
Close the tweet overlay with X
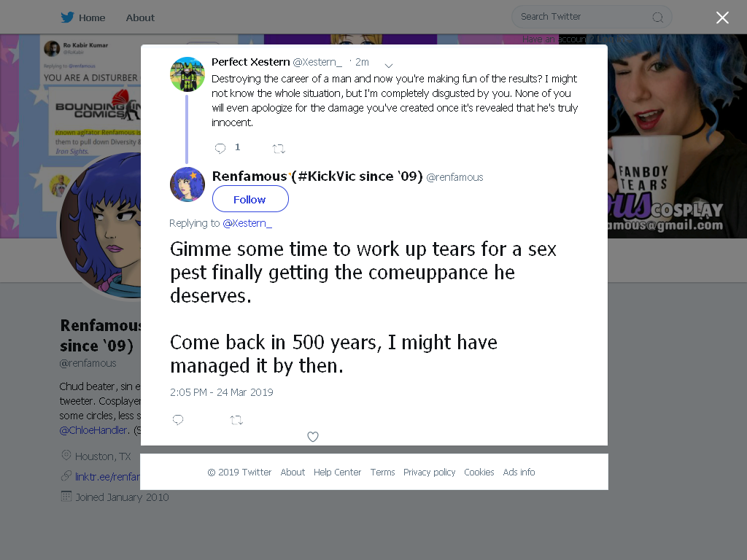722,17
